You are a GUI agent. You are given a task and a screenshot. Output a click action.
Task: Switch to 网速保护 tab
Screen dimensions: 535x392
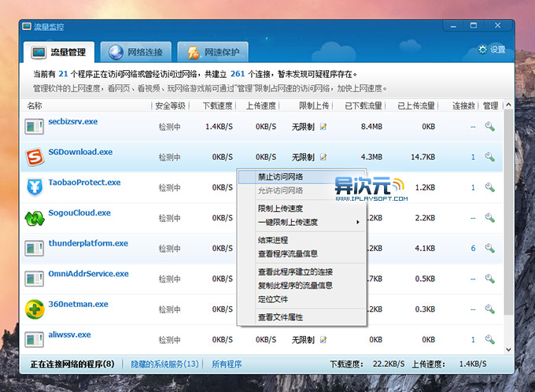(x=213, y=52)
